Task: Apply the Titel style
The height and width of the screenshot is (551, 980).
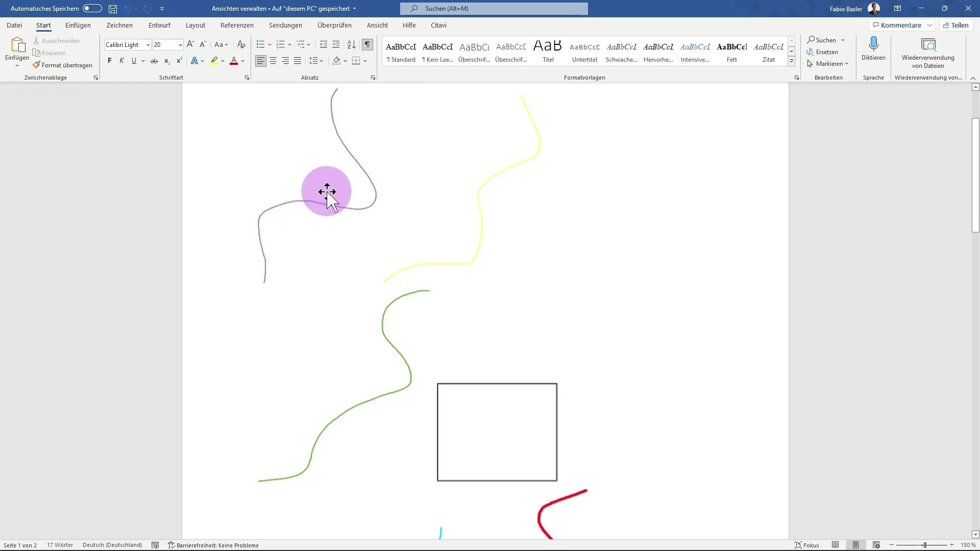Action: point(548,52)
